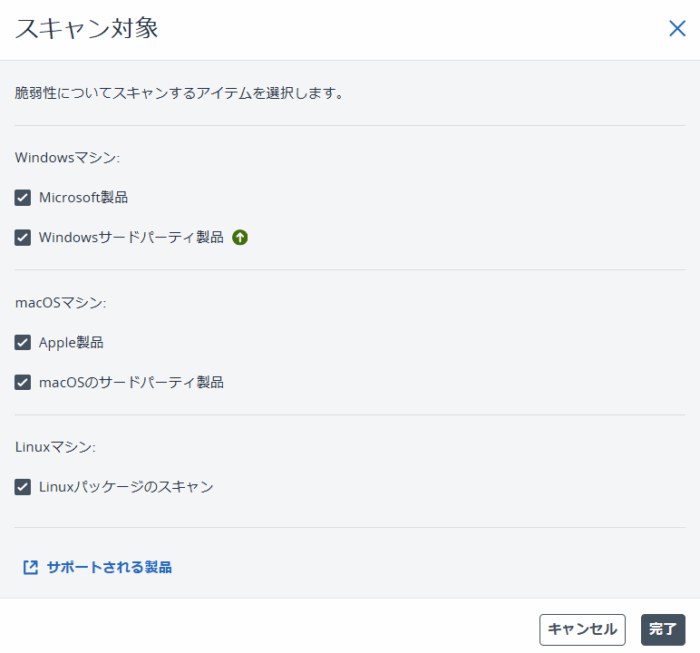Click the external link icon beside サポートされる製品

tap(30, 567)
